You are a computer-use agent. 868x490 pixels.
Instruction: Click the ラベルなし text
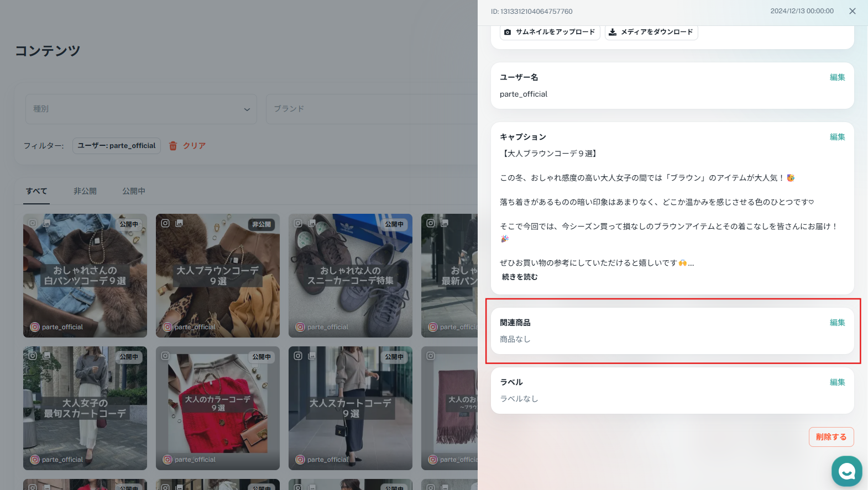tap(519, 399)
